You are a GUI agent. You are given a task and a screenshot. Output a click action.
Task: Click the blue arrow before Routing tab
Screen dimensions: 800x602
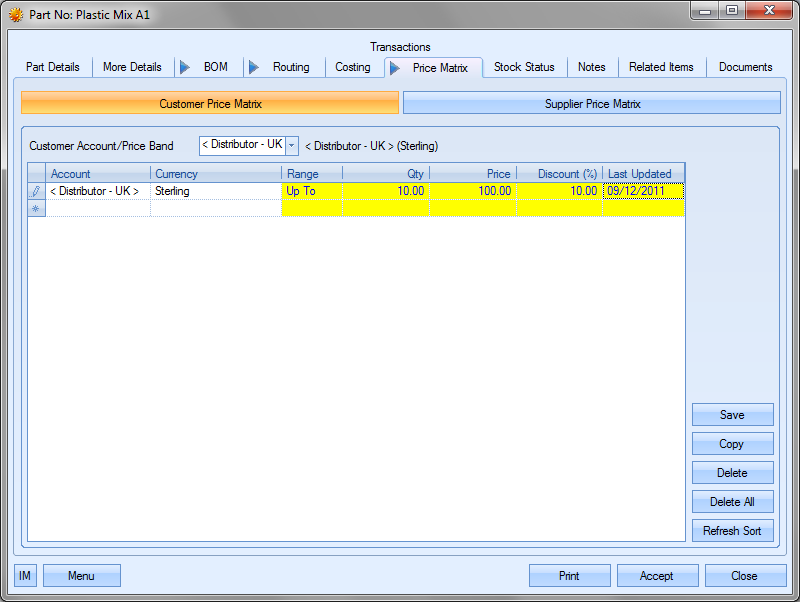(x=254, y=67)
